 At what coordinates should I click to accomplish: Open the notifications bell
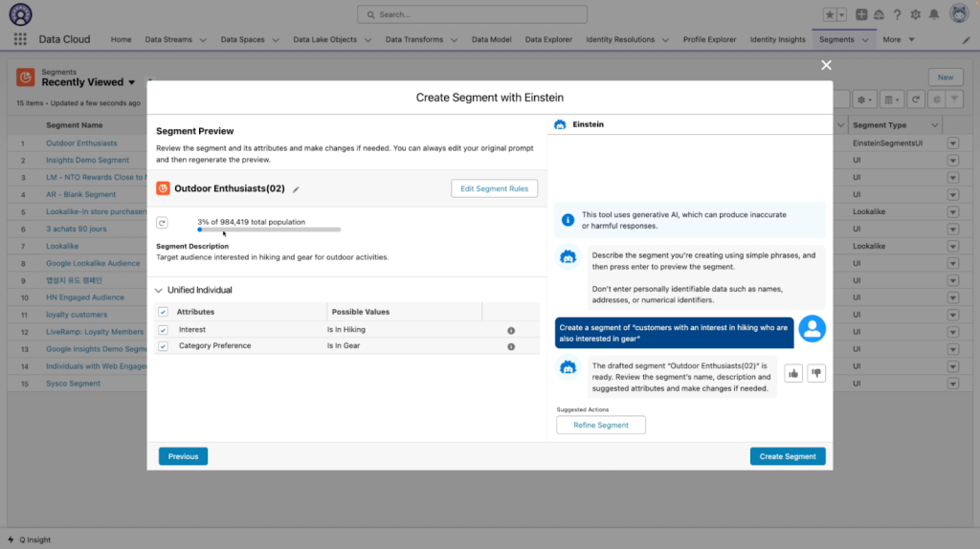934,14
